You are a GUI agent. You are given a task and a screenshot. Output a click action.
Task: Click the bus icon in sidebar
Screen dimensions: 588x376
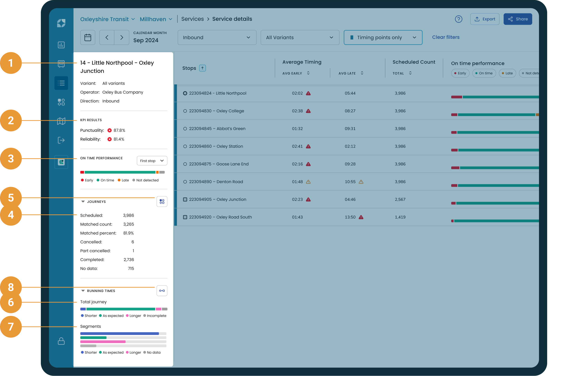click(61, 64)
